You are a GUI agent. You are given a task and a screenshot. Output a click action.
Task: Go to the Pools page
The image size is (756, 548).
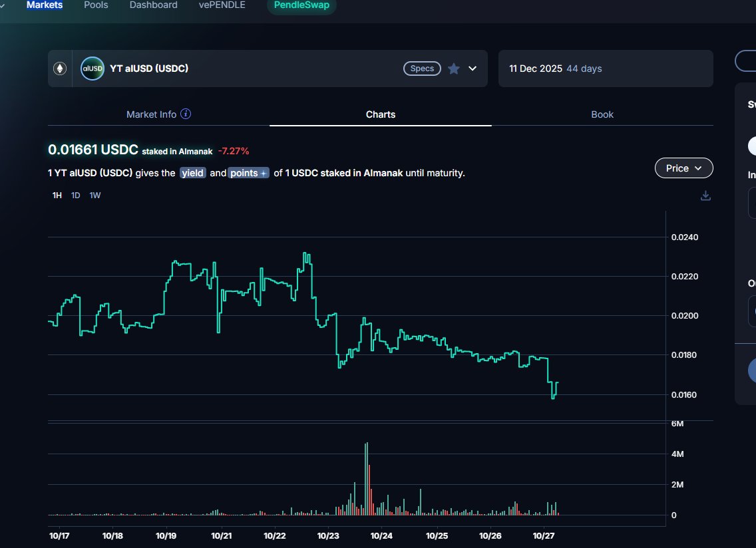pos(96,5)
